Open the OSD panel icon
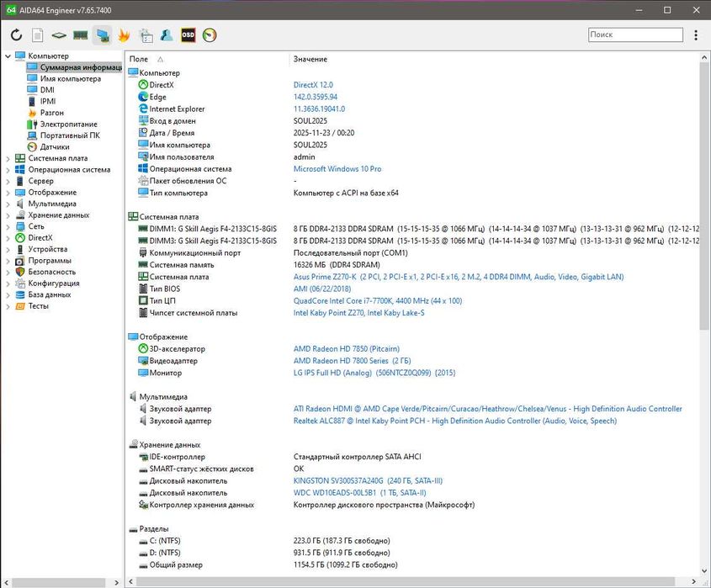Image resolution: width=711 pixels, height=588 pixels. 188,34
